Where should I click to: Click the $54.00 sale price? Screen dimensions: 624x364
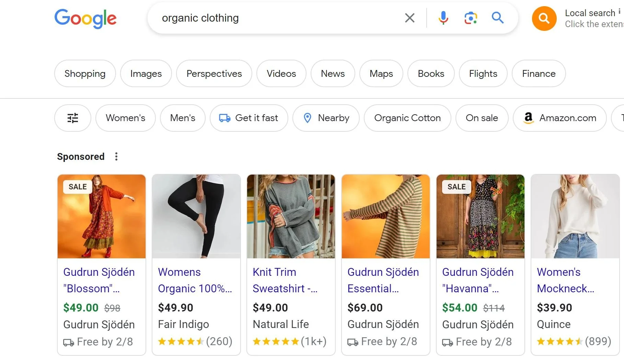click(x=460, y=308)
